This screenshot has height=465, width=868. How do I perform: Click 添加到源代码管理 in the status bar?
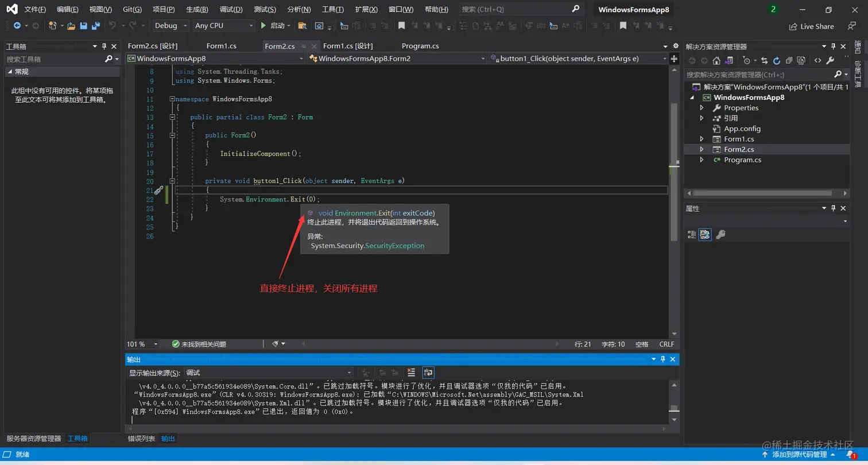pos(800,455)
